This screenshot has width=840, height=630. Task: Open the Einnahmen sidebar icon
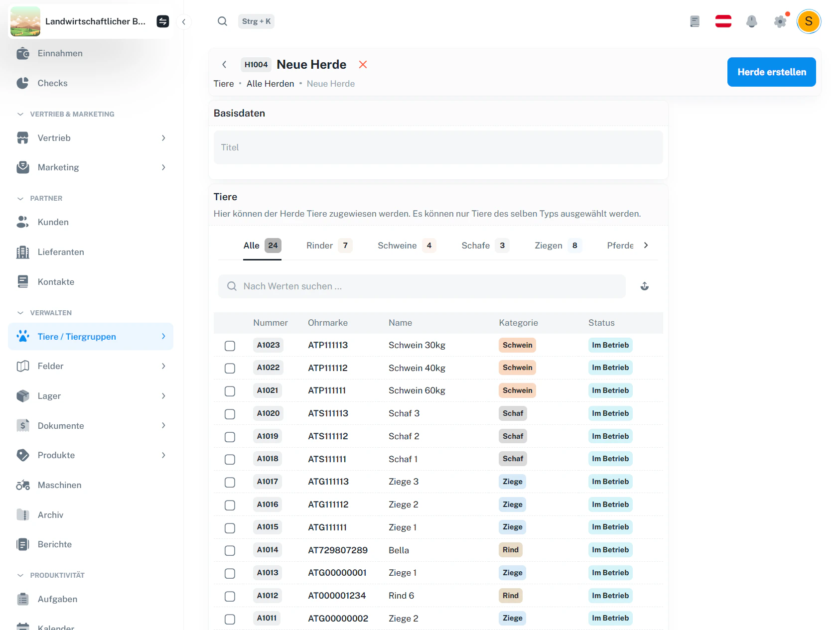(23, 53)
